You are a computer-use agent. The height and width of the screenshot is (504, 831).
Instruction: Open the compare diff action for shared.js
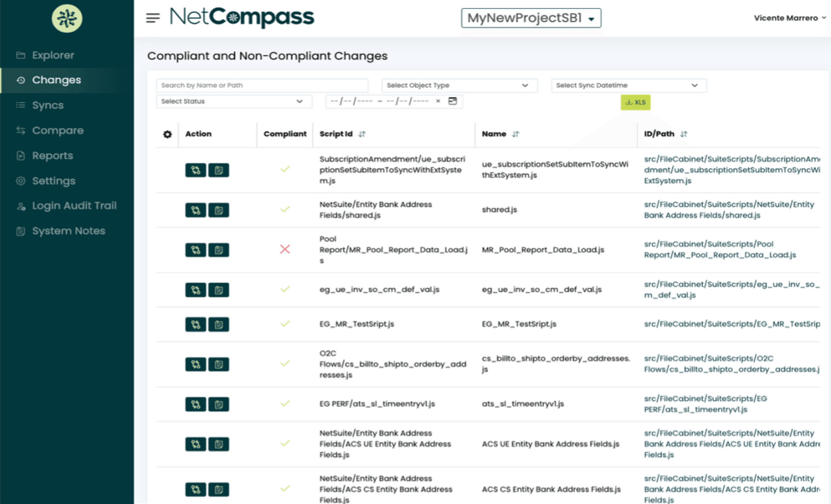pyautogui.click(x=195, y=210)
